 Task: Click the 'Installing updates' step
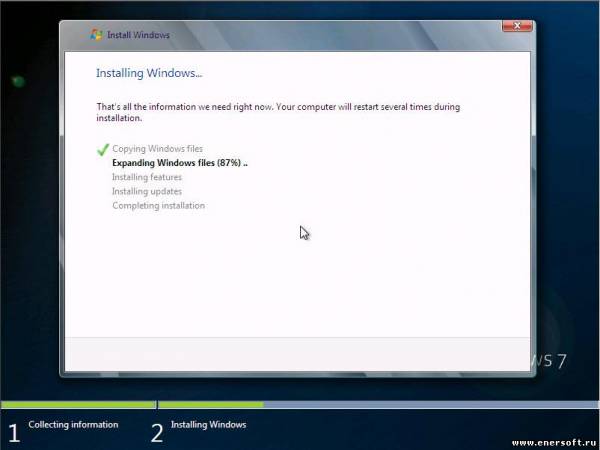[147, 191]
